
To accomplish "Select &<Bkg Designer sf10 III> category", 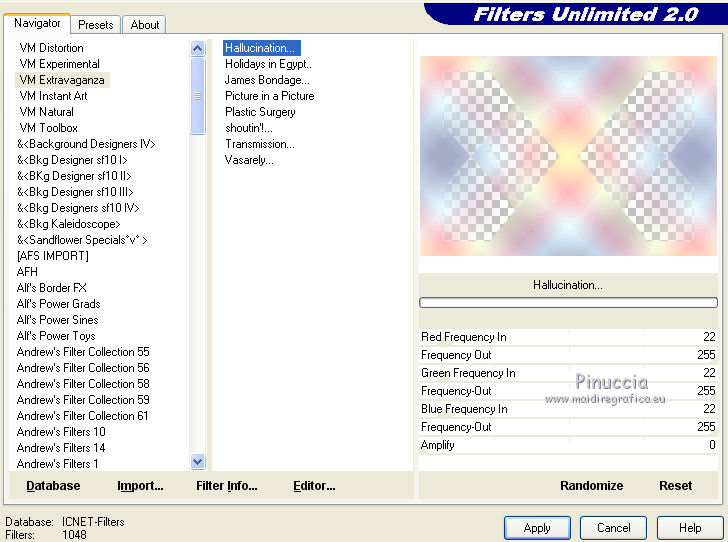I will click(x=75, y=192).
